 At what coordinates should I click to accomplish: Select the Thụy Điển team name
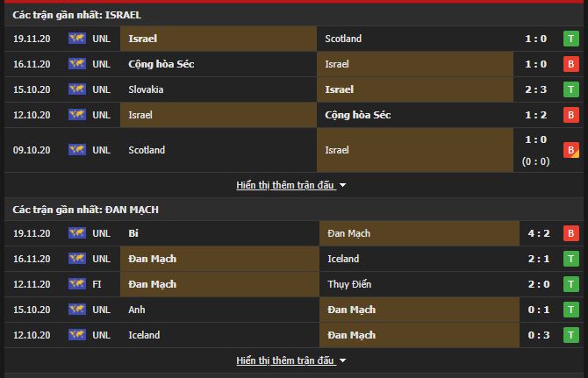coord(349,284)
